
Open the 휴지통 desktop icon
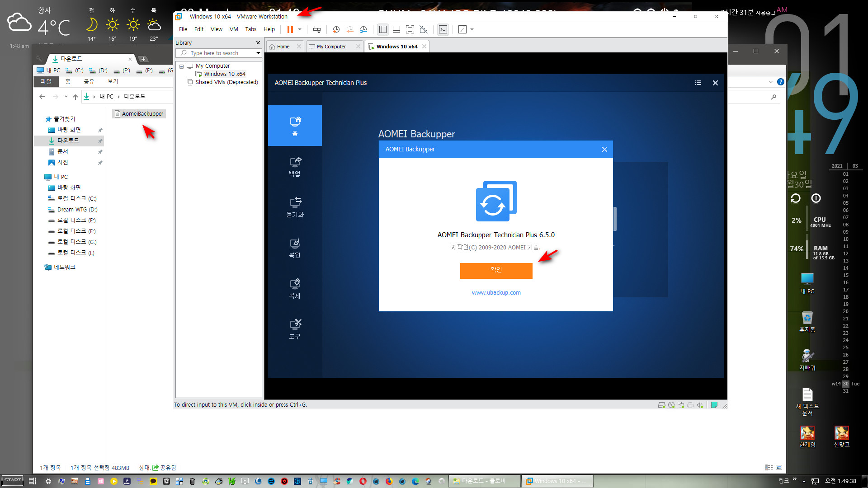click(807, 322)
